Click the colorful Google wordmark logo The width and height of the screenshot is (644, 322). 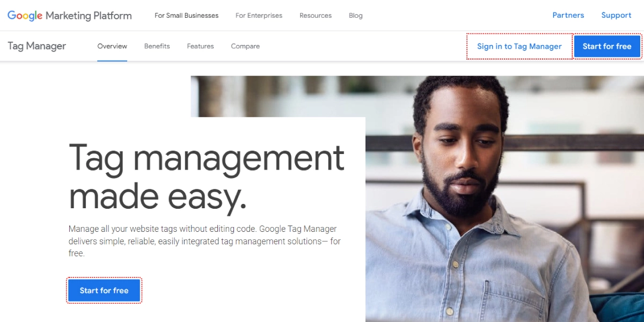pos(25,16)
